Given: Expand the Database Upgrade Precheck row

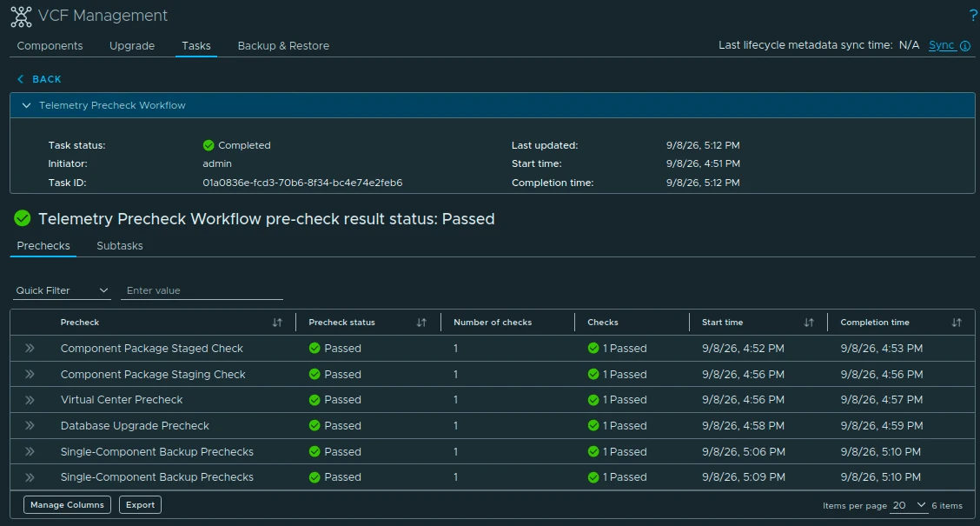Looking at the screenshot, I should click(x=30, y=426).
